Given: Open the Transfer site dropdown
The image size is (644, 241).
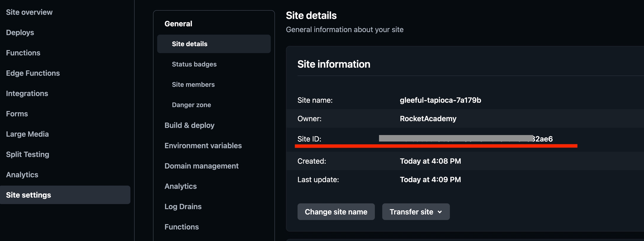Looking at the screenshot, I should coord(416,212).
